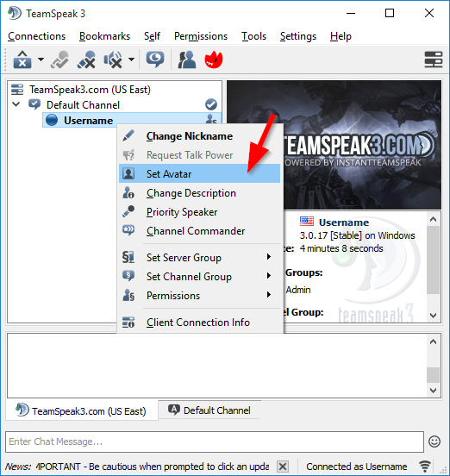The image size is (450, 476).
Task: Click the Mute speakers toolbar icon
Action: point(113,60)
